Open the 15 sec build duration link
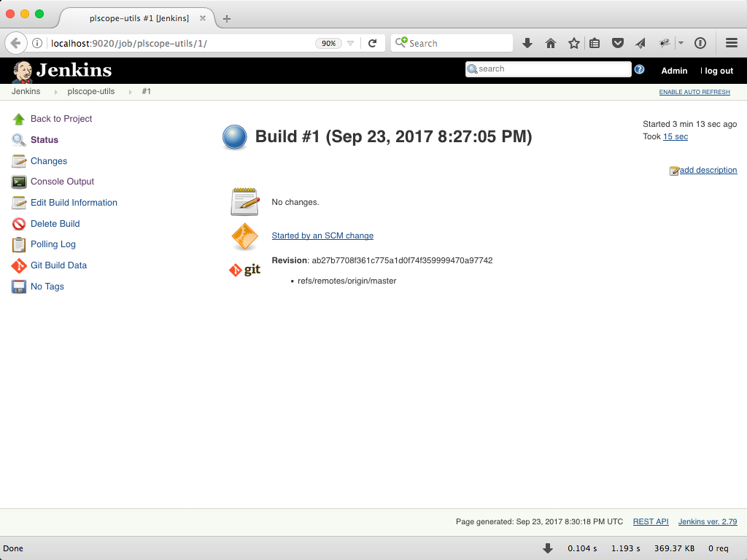 (x=676, y=137)
